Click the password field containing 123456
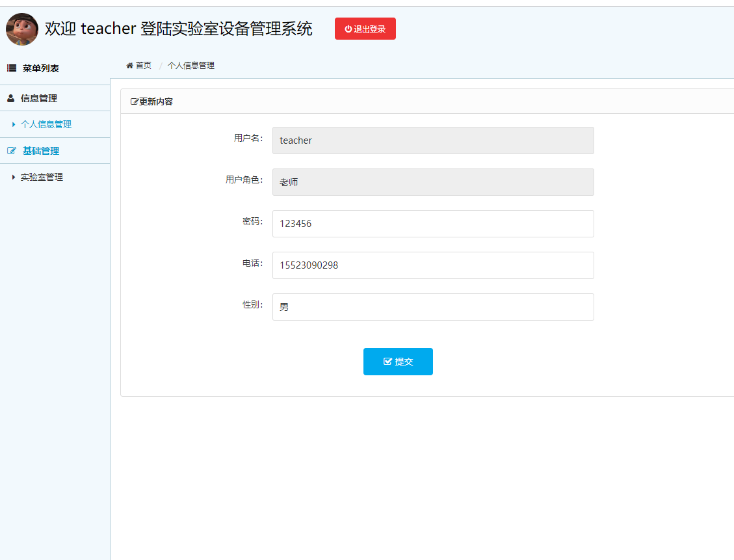Viewport: 734px width, 560px height. pos(432,223)
